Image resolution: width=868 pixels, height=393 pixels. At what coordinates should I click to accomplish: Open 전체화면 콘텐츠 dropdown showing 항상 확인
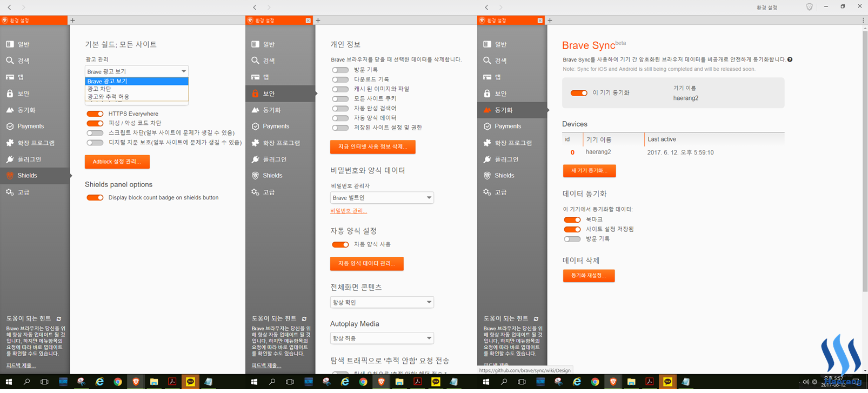click(x=382, y=302)
